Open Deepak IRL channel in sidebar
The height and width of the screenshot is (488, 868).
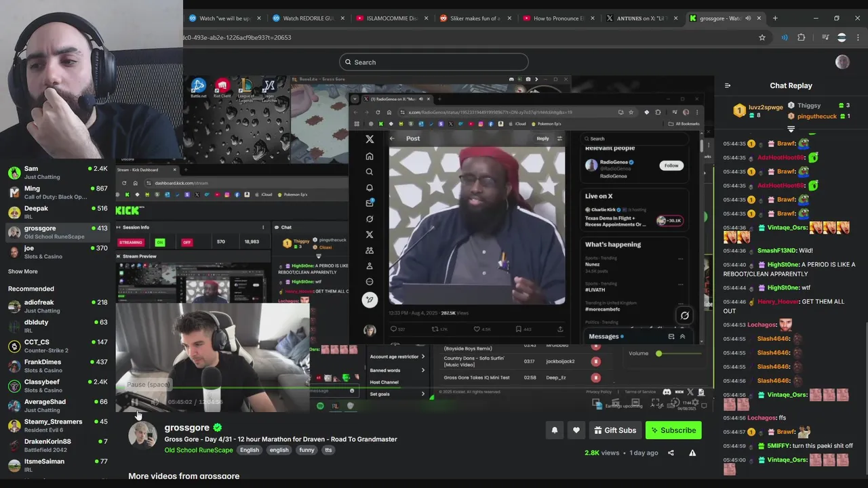[x=58, y=212]
